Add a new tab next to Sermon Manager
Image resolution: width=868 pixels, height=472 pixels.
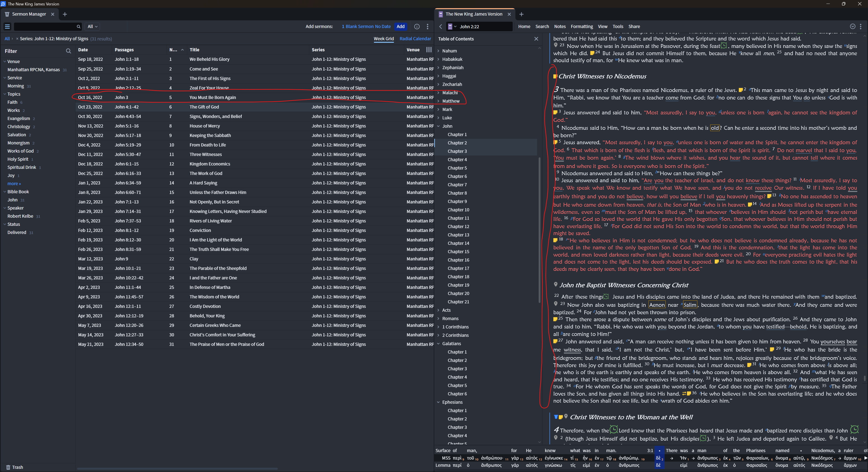click(x=65, y=14)
